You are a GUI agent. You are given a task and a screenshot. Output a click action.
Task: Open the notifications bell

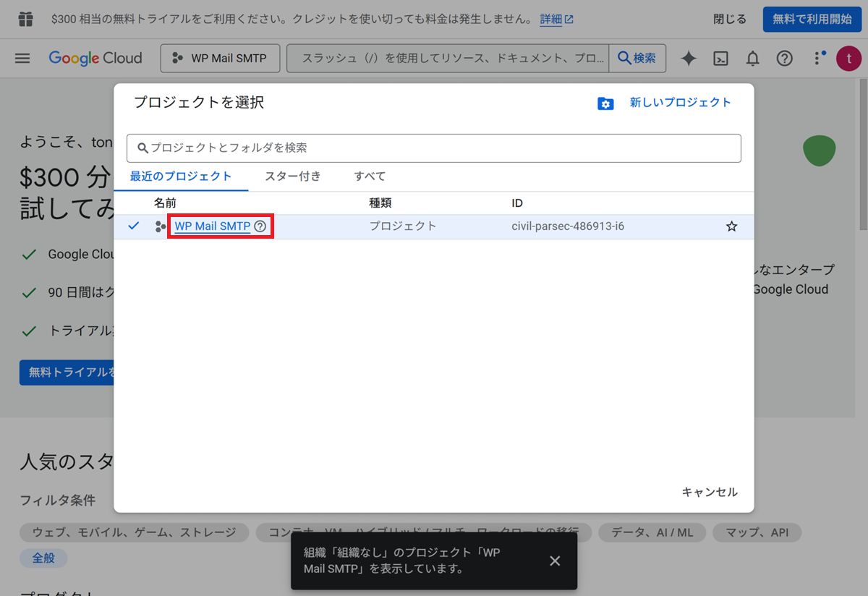[753, 59]
